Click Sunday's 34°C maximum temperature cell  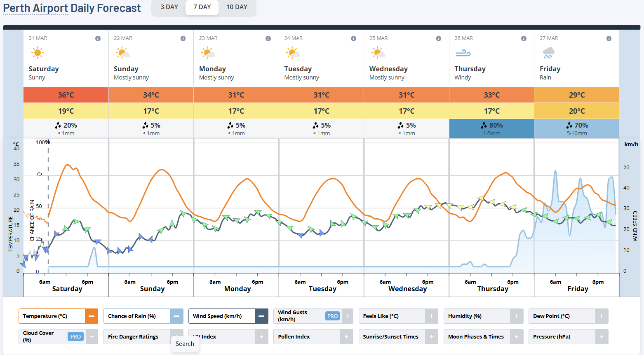point(151,95)
